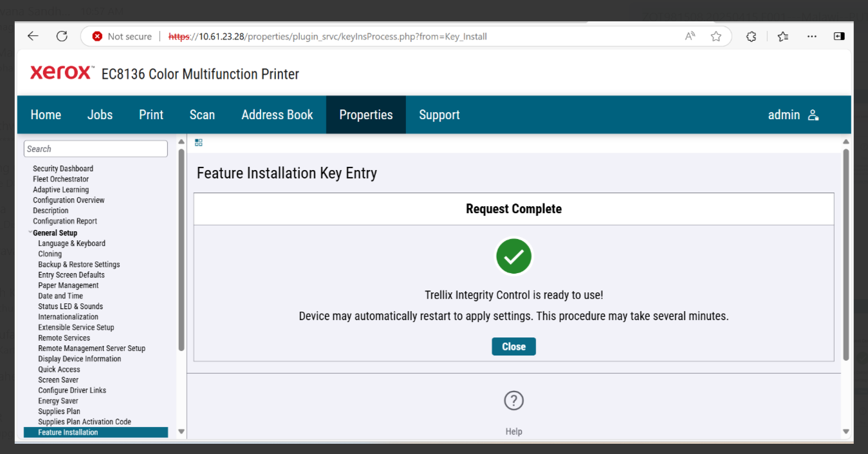Click the small grid icon above the heading

click(x=199, y=142)
